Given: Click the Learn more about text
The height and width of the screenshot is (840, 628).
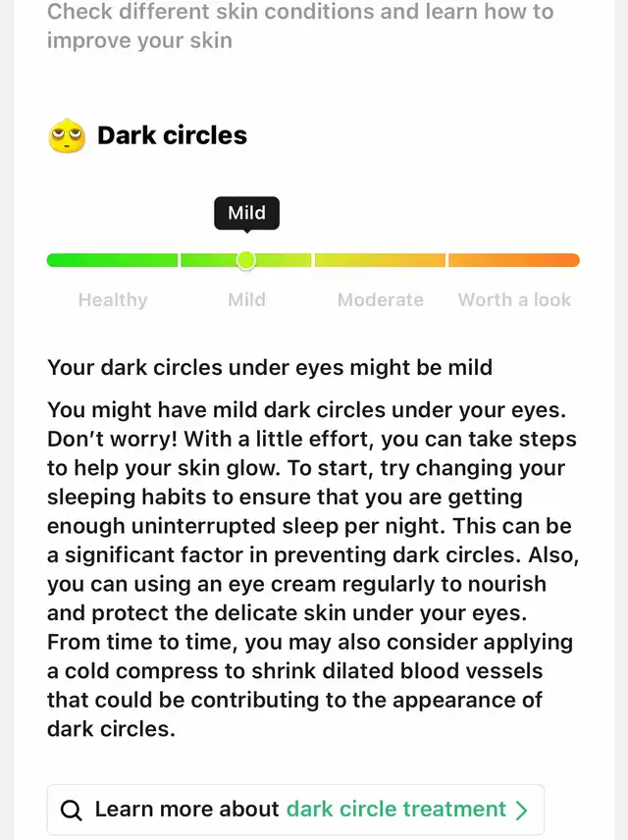Looking at the screenshot, I should [x=186, y=810].
